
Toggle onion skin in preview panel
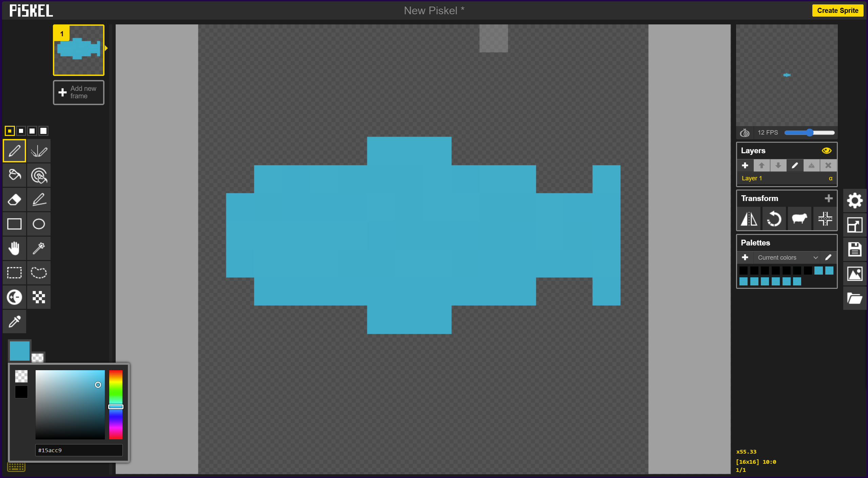click(745, 133)
